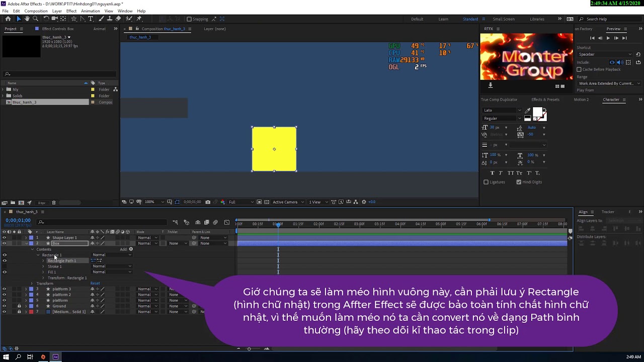Toggle include audio in Preview panel
The height and width of the screenshot is (362, 644).
pos(620,62)
